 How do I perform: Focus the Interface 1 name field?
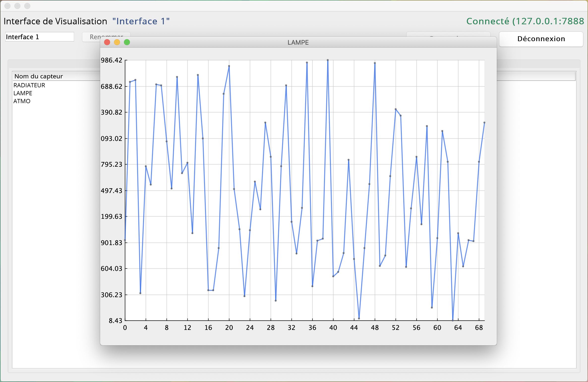(x=40, y=37)
